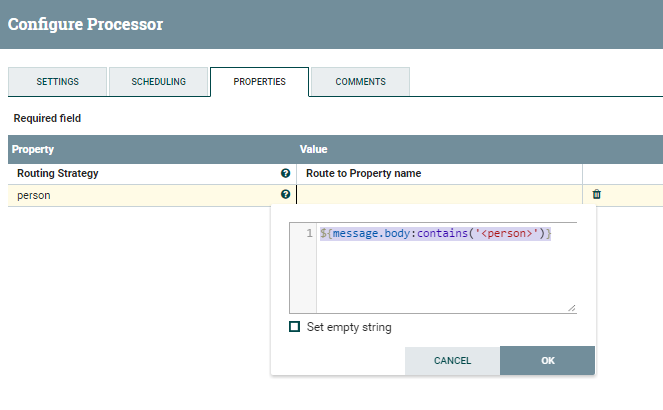The width and height of the screenshot is (663, 410).
Task: Click line number 1 in editor gutter
Action: pyautogui.click(x=310, y=233)
